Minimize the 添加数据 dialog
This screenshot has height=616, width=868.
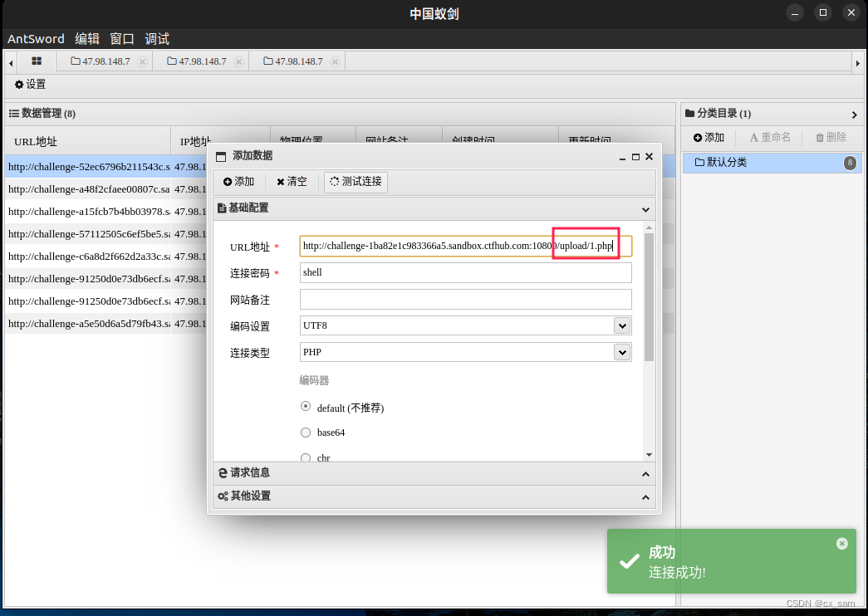coord(622,157)
